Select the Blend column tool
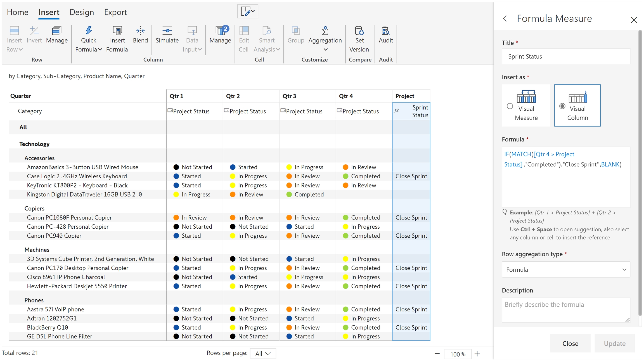Image resolution: width=644 pixels, height=362 pixels. pyautogui.click(x=140, y=31)
